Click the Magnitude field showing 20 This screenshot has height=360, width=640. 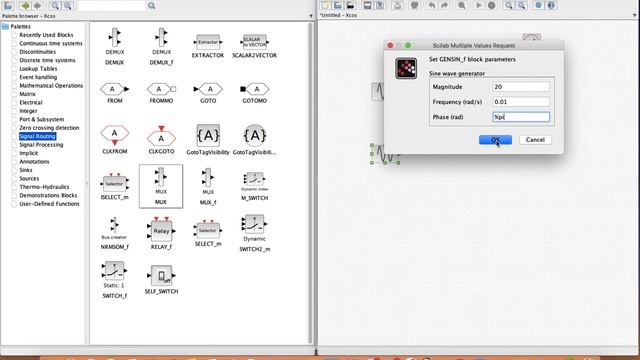coord(521,87)
